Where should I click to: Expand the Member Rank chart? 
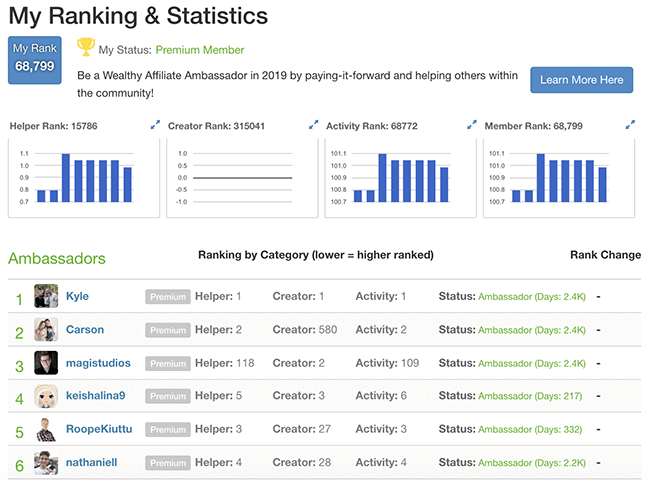coord(630,124)
